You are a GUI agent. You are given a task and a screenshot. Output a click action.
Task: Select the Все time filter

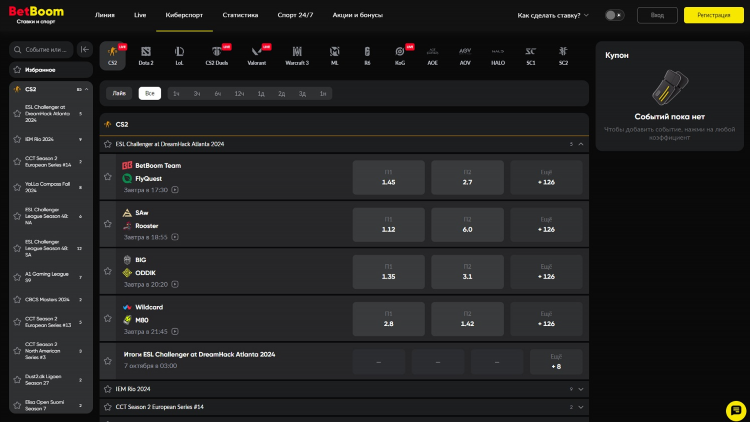pos(150,93)
